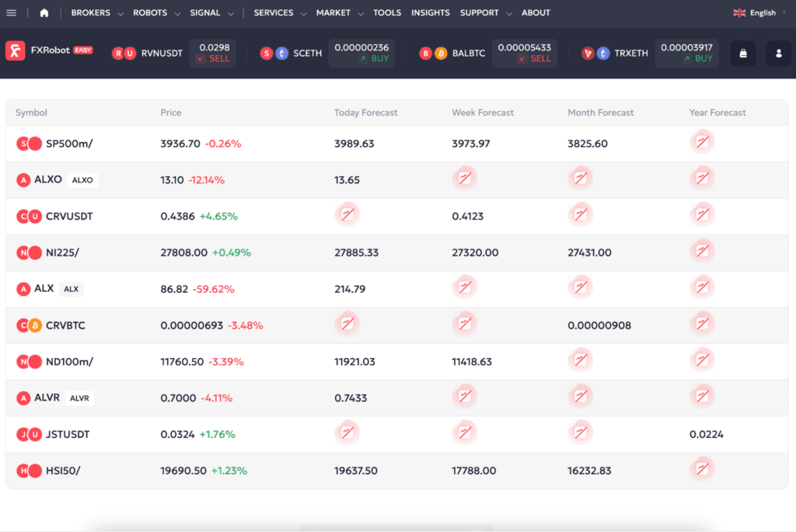
Task: Click the UK flag language icon
Action: pos(739,12)
